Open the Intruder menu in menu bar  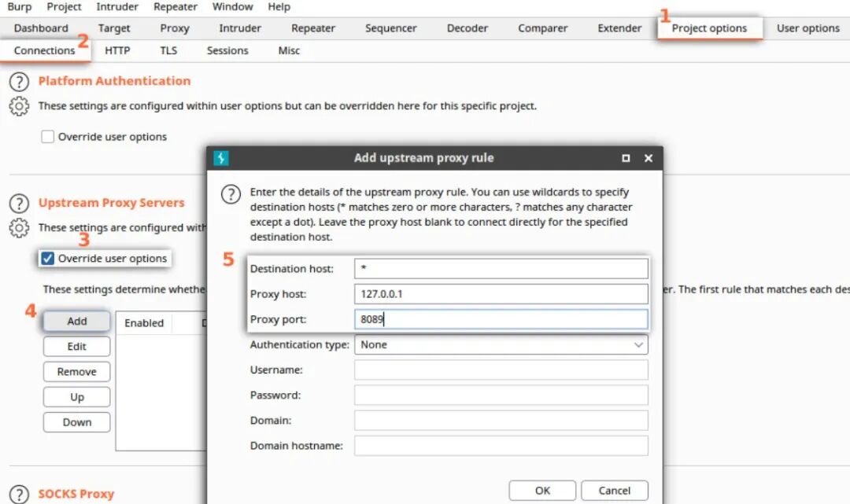pos(117,7)
